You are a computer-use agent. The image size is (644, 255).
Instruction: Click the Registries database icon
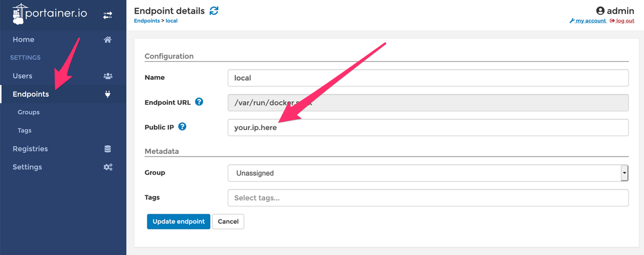pyautogui.click(x=107, y=149)
